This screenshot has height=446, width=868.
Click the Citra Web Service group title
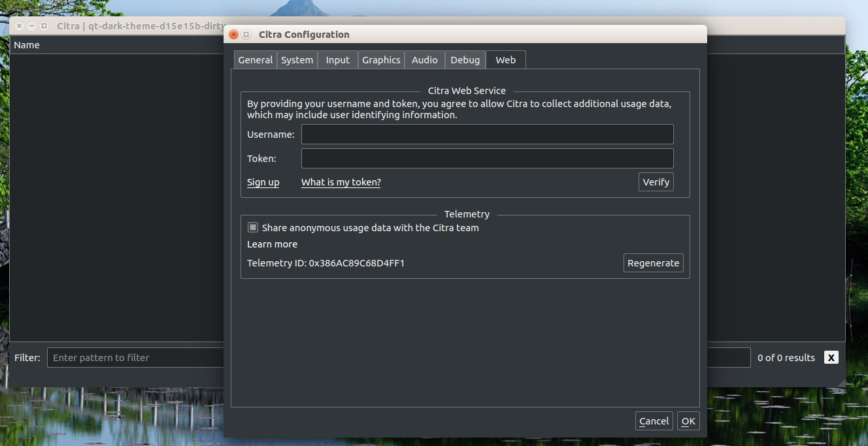[x=467, y=91]
